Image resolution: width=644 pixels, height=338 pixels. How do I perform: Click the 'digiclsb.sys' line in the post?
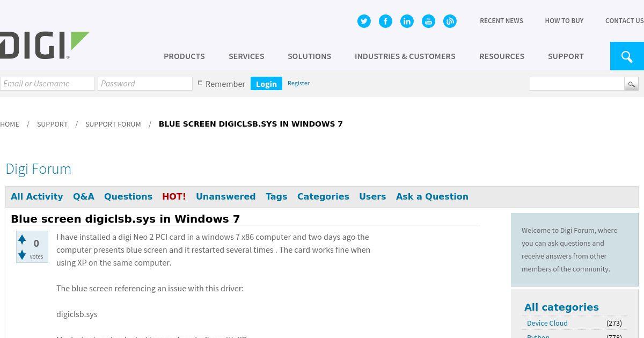click(77, 314)
